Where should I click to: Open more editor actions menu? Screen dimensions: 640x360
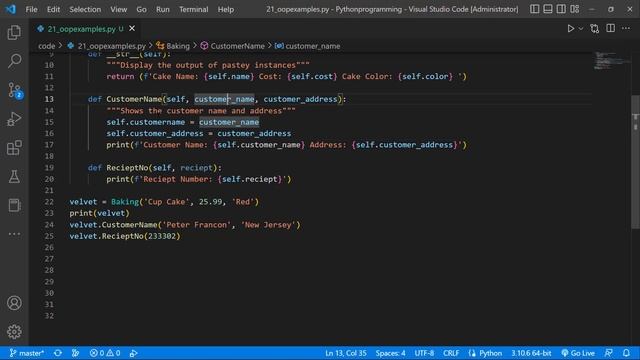(626, 28)
